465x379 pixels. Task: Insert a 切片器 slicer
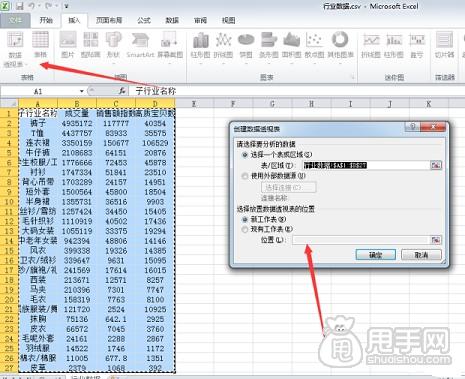pyautogui.click(x=444, y=45)
